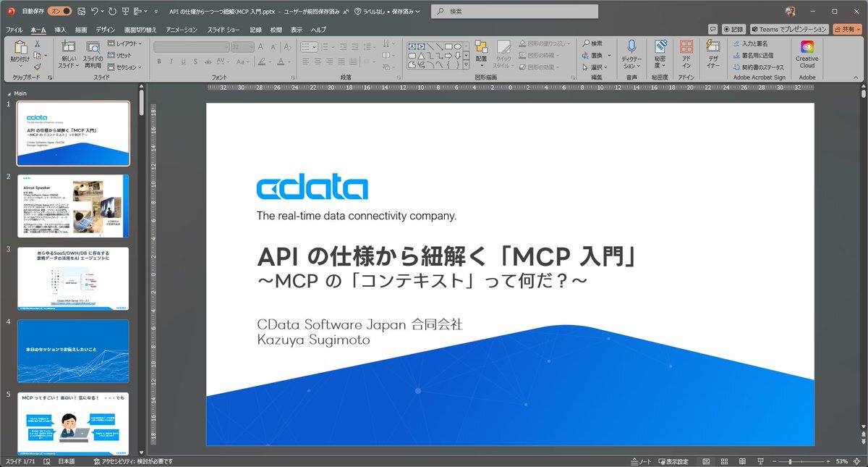This screenshot has width=868, height=467.
Task: Click the Redo icon in title bar
Action: pyautogui.click(x=112, y=12)
